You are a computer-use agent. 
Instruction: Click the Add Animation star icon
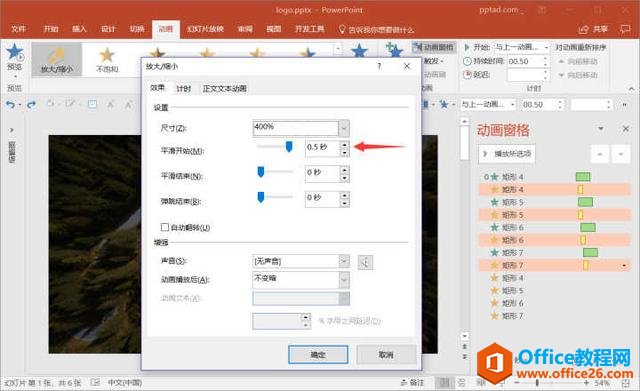395,50
